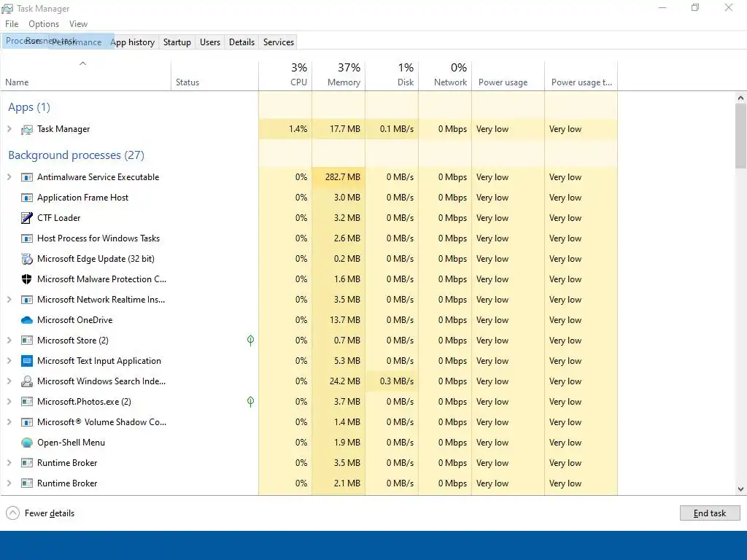Sort processes by Disk column
Screen dimensions: 747x560
coord(392,76)
